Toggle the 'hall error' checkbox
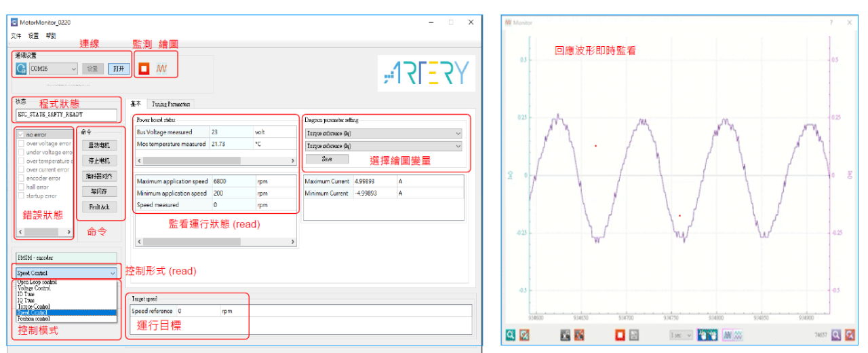The width and height of the screenshot is (868, 353). (x=20, y=187)
